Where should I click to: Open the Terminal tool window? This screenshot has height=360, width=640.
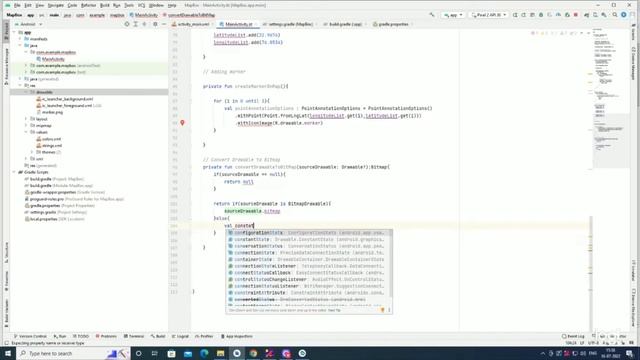(134, 336)
